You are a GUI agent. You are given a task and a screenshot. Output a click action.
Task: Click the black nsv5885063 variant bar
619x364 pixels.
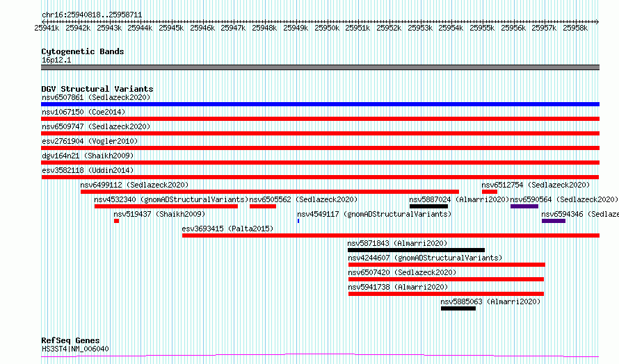458,309
